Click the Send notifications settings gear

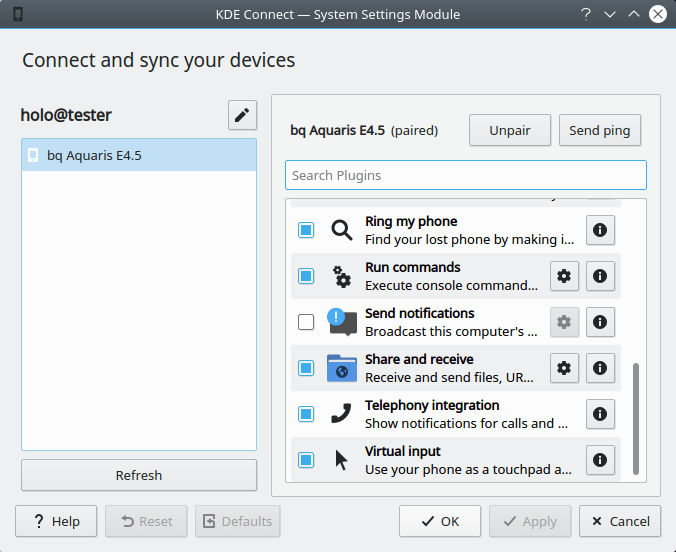click(x=564, y=322)
